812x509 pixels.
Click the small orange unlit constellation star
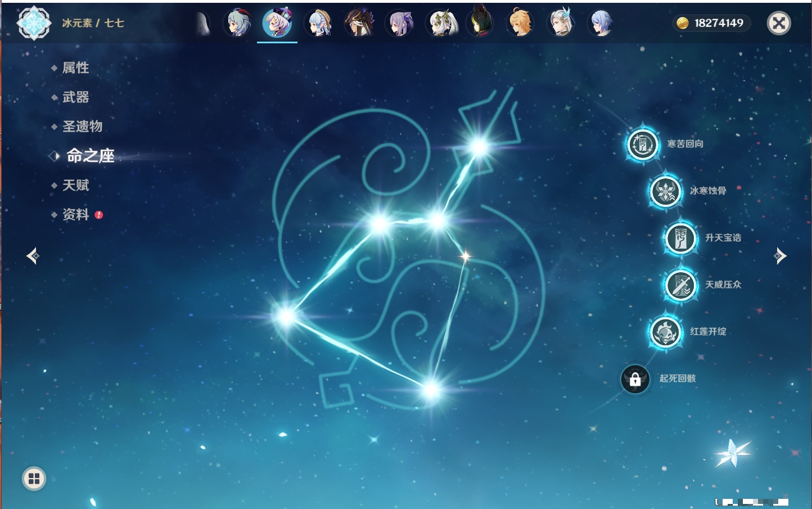(465, 256)
